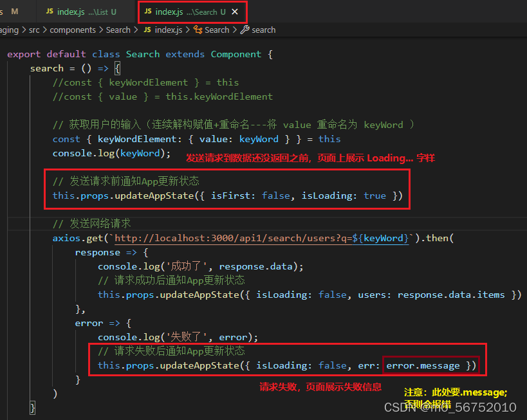Click the class name Search in the declaration

tap(143, 54)
